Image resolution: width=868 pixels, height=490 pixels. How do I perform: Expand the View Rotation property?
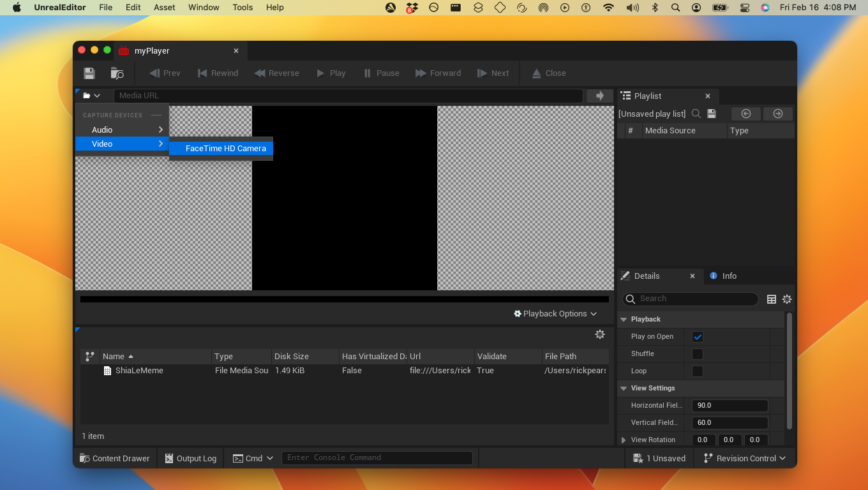[x=624, y=440]
